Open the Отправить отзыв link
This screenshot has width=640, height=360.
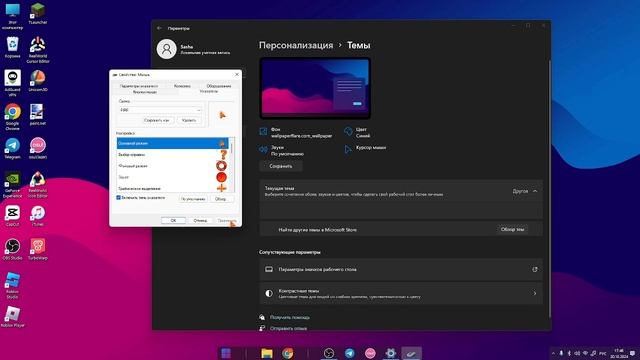pyautogui.click(x=288, y=328)
